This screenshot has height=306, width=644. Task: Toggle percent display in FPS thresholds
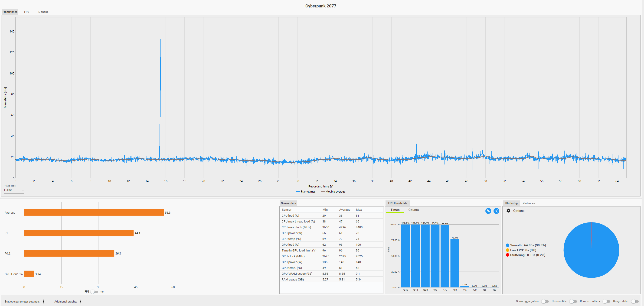pyautogui.click(x=488, y=211)
